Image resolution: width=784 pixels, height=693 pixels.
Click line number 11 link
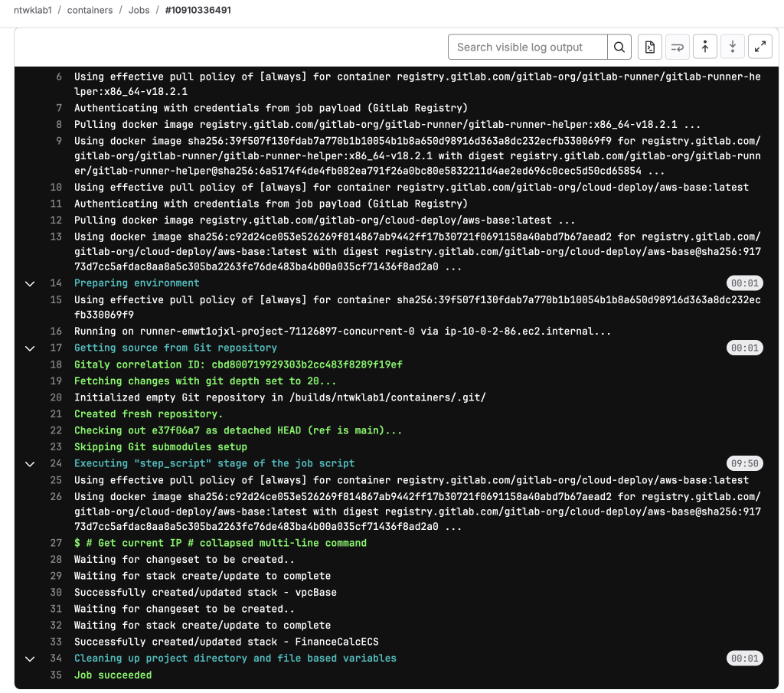pyautogui.click(x=56, y=204)
